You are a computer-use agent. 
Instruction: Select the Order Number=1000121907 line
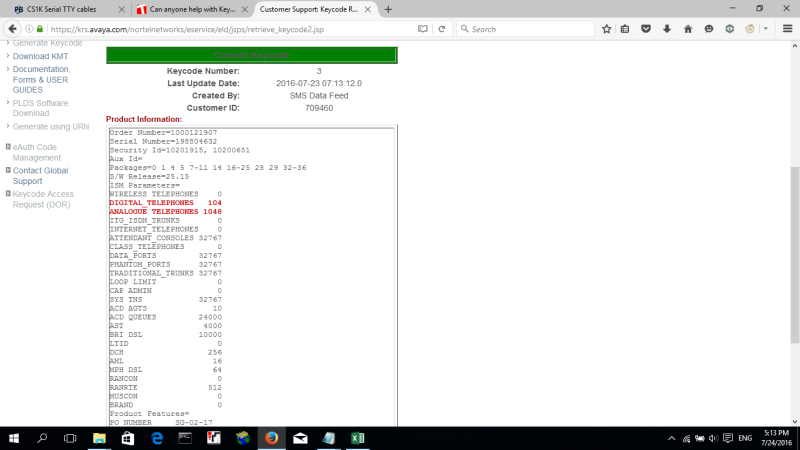click(x=163, y=133)
